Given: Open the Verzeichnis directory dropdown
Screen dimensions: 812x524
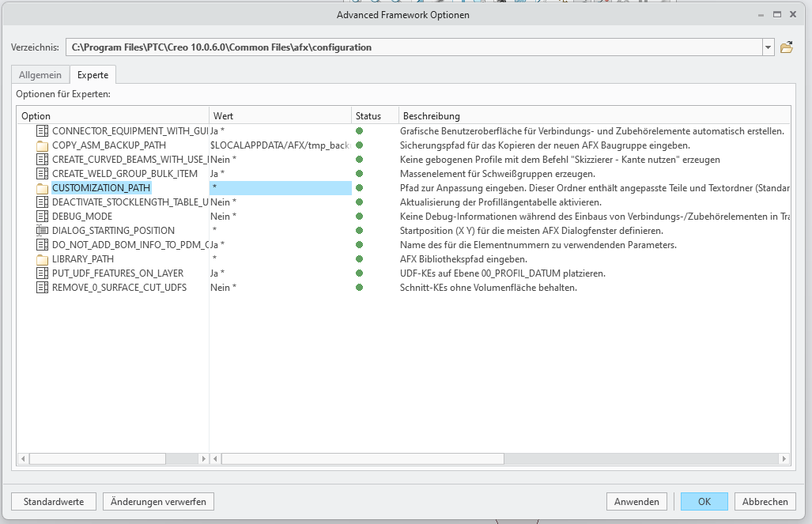Looking at the screenshot, I should tap(767, 47).
